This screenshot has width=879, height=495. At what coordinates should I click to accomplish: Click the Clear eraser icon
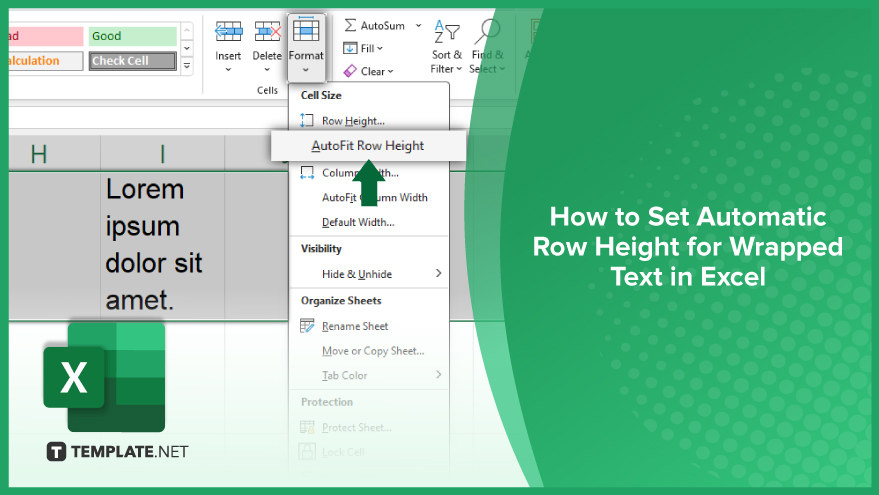coord(350,71)
